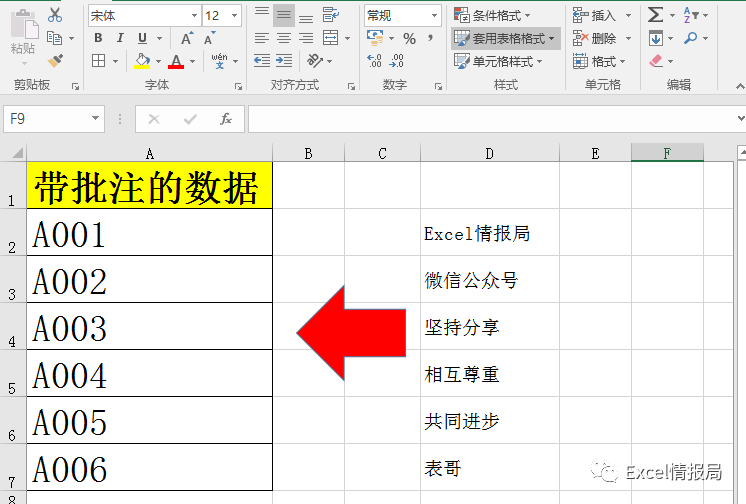
Task: Apply cell borders icon
Action: point(98,61)
